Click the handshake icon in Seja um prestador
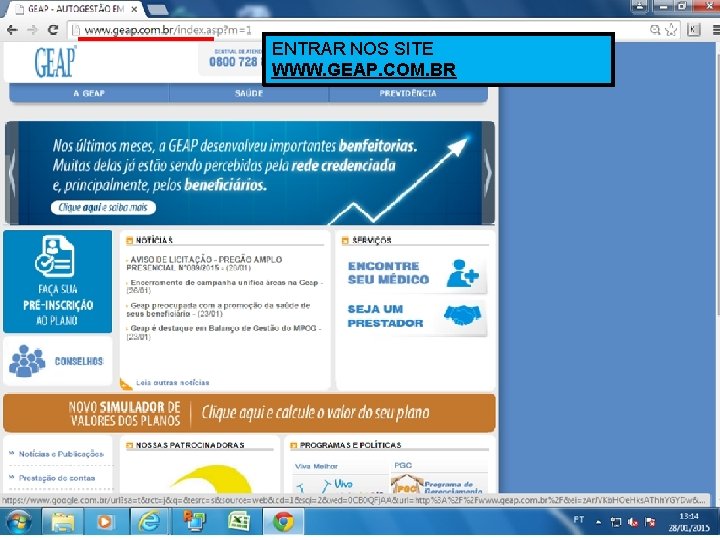The image size is (720, 540). (462, 315)
